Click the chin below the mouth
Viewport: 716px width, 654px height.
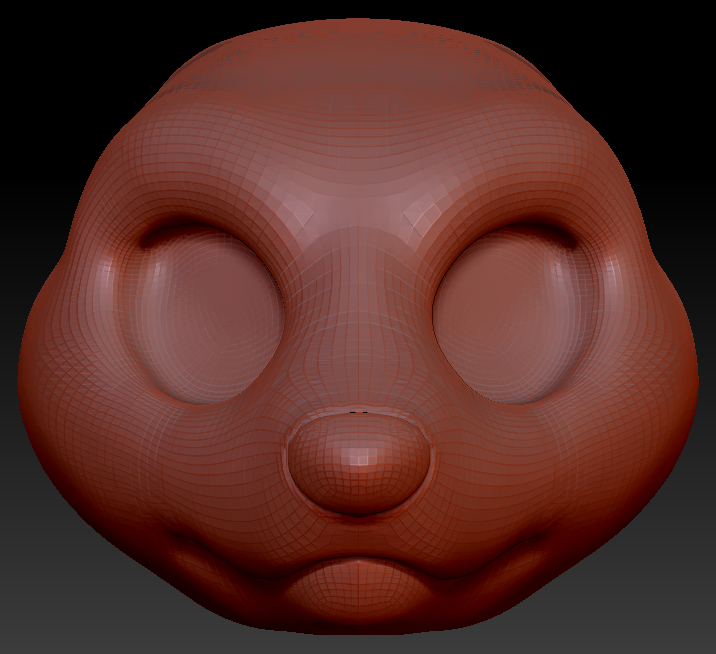tap(358, 605)
